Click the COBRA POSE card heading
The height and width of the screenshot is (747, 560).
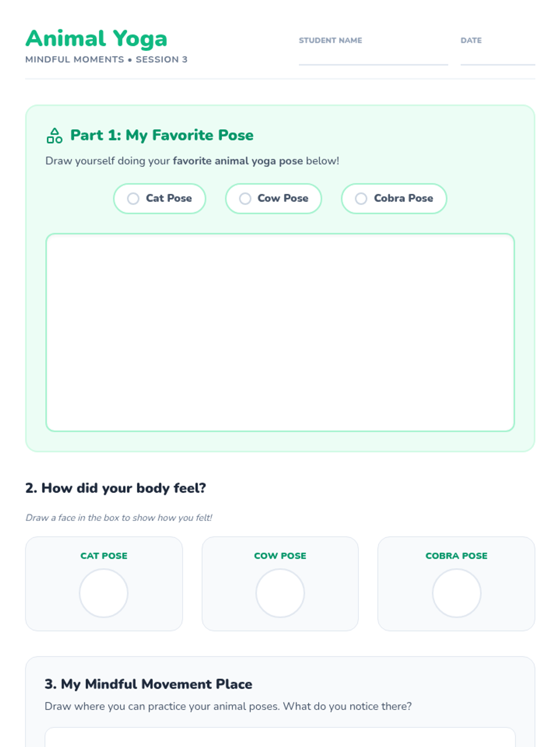pyautogui.click(x=456, y=556)
